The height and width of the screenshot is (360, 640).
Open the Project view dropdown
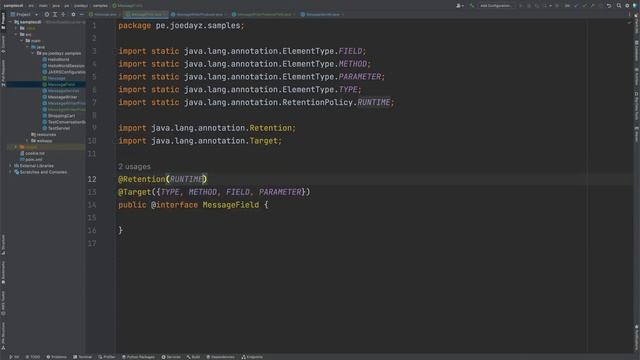(x=24, y=14)
